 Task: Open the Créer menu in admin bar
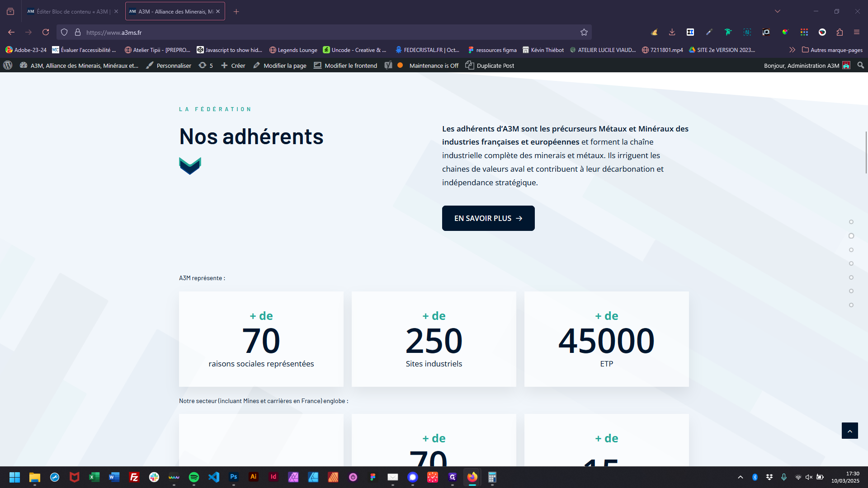pyautogui.click(x=233, y=66)
